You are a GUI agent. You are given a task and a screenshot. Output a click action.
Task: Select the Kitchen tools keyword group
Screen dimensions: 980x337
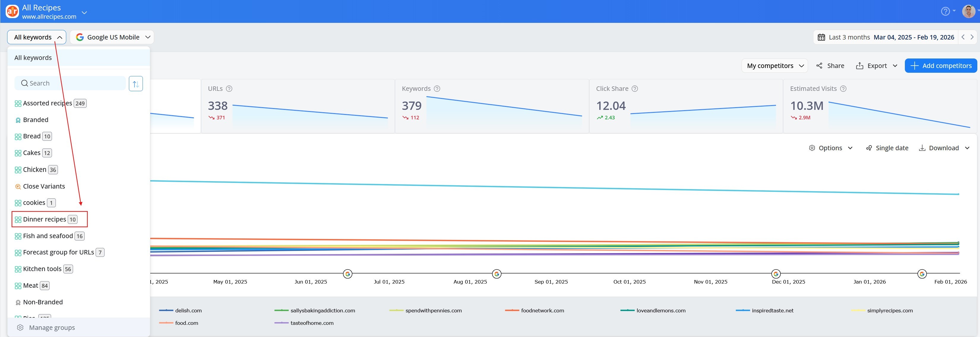click(44, 269)
